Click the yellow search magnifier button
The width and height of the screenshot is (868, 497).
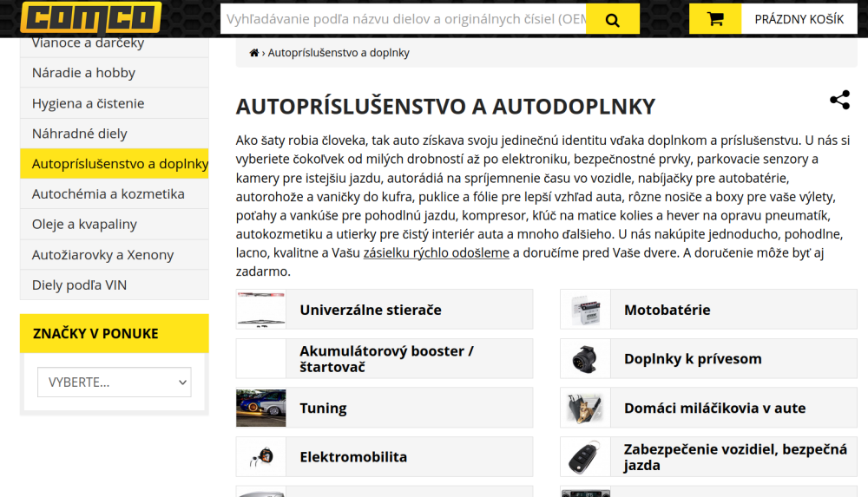click(x=613, y=19)
